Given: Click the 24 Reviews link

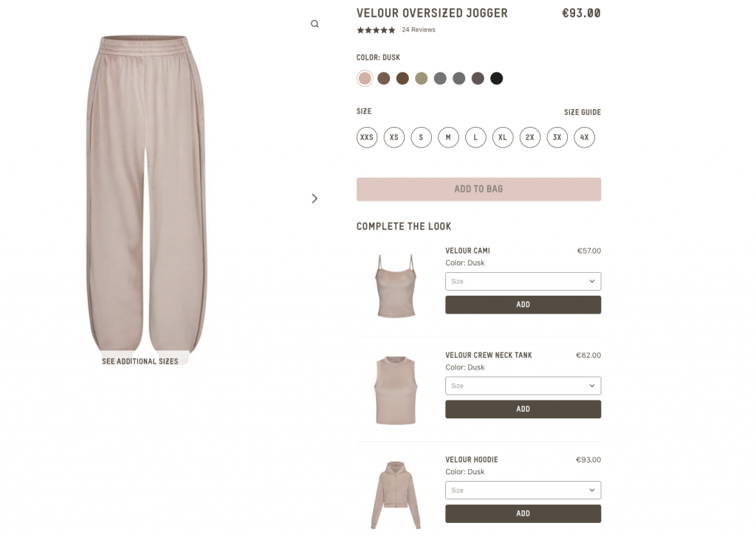Looking at the screenshot, I should point(419,30).
